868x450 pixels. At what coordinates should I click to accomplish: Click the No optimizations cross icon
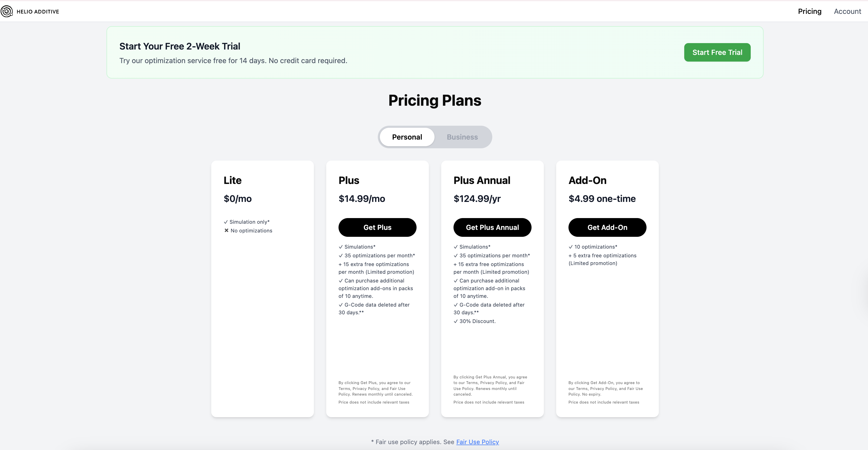coord(226,230)
